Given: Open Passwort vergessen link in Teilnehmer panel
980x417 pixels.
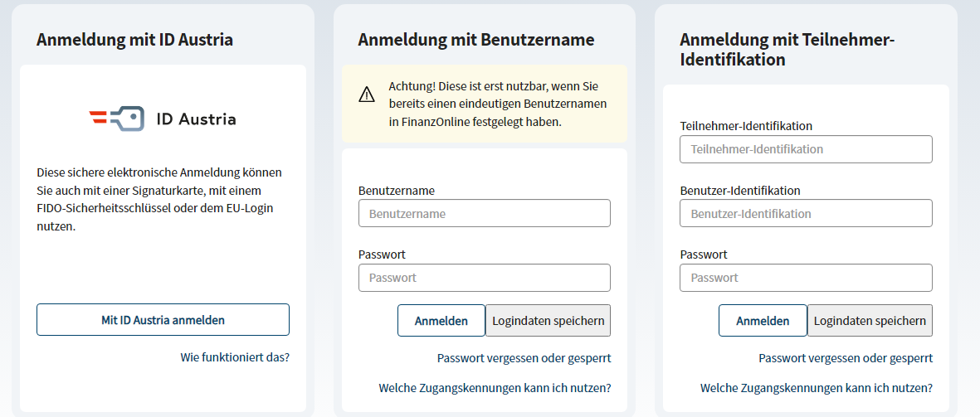Looking at the screenshot, I should (846, 357).
